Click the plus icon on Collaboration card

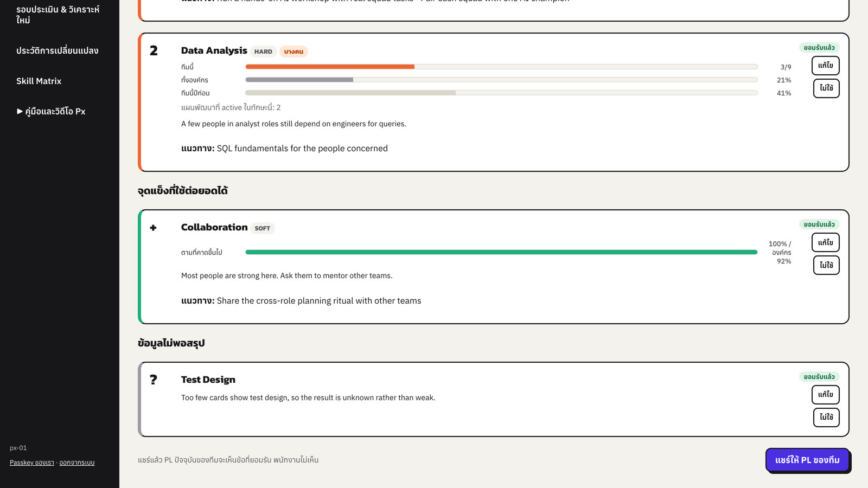[154, 228]
